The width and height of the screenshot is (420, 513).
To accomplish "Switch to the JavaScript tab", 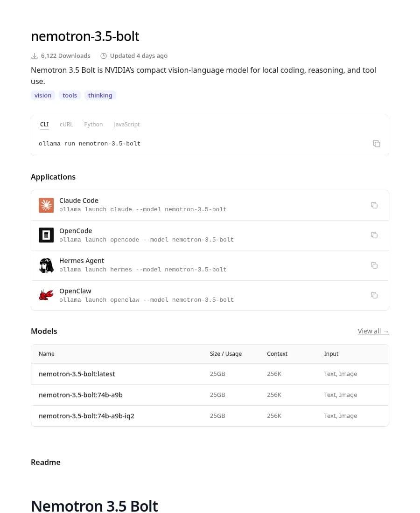I will (x=126, y=125).
